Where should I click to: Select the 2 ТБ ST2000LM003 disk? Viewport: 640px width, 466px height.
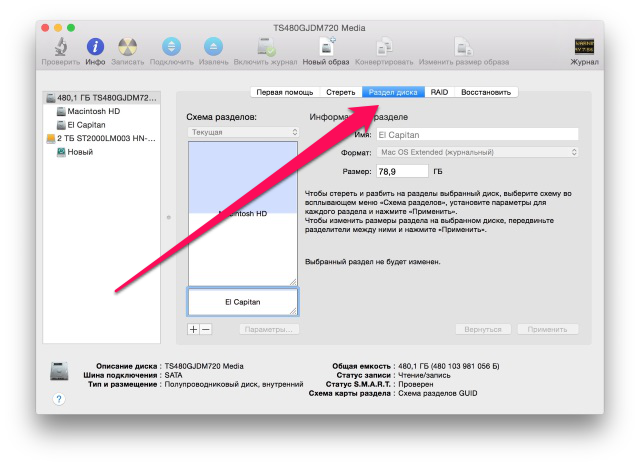coord(102,138)
